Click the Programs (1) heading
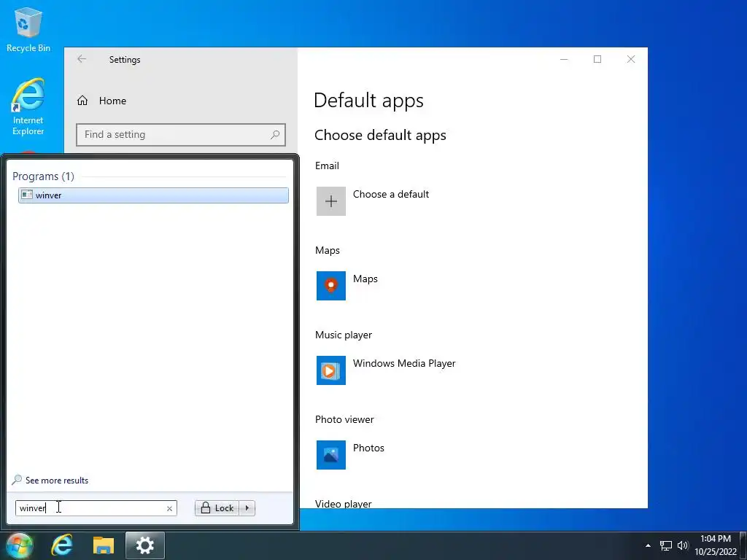The image size is (747, 560). [x=43, y=176]
